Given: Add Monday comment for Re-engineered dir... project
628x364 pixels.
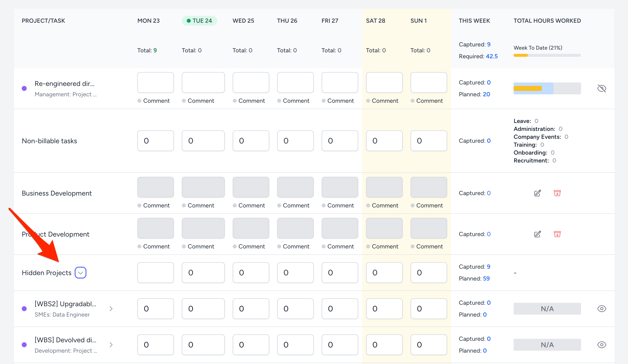Looking at the screenshot, I should click(153, 101).
